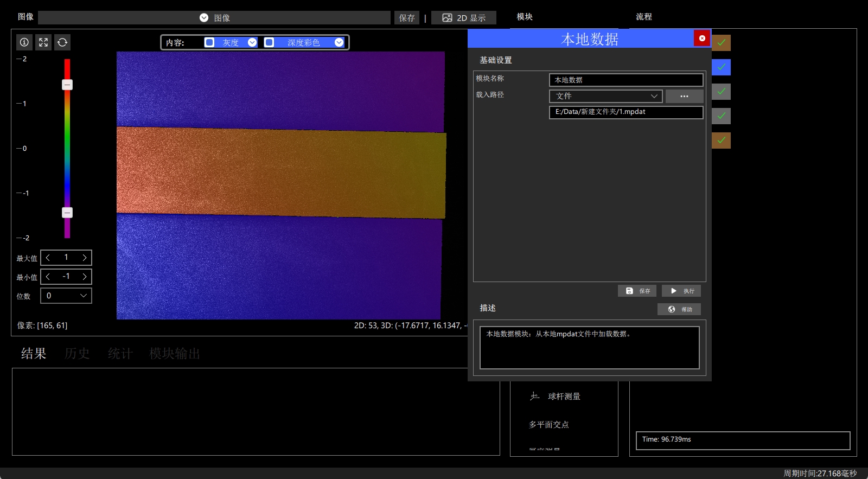This screenshot has height=479, width=868.
Task: Click the bottom brown flow checkmark box
Action: 722,140
